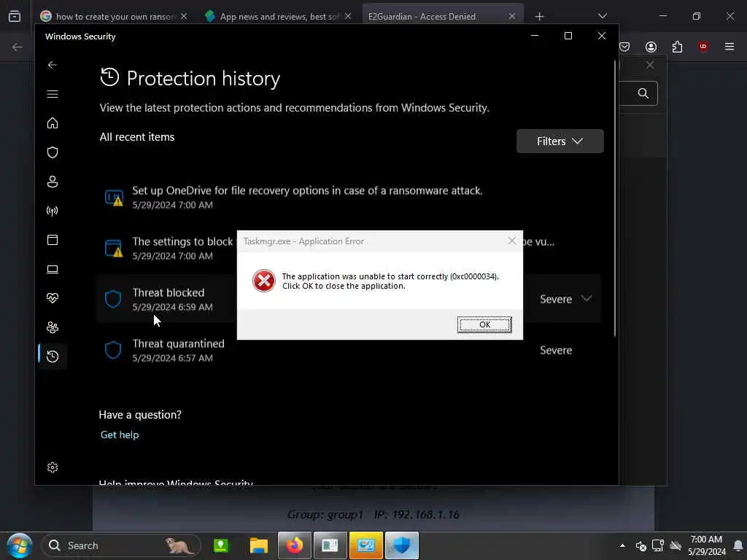Open the disconnected cloud tray icon
The height and width of the screenshot is (560, 747).
pos(676,545)
